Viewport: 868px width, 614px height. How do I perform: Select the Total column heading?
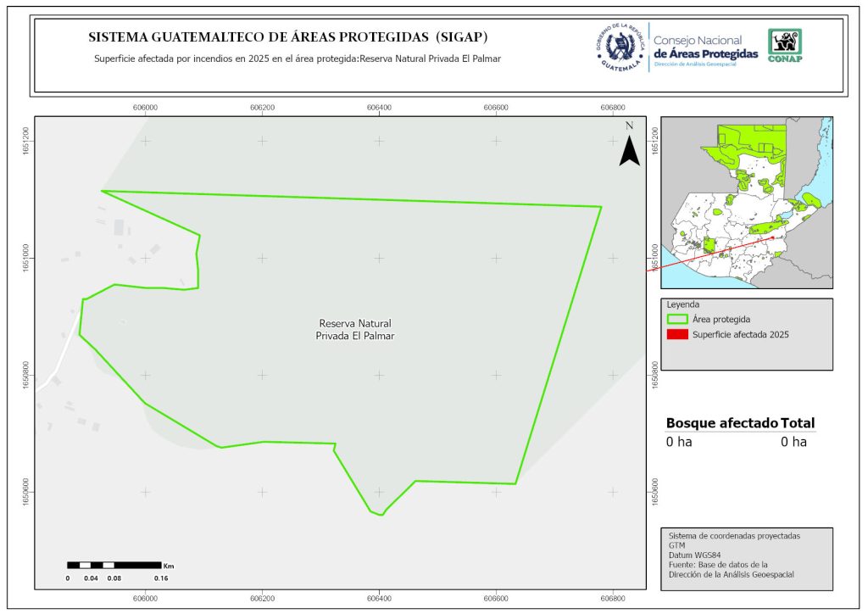click(798, 423)
